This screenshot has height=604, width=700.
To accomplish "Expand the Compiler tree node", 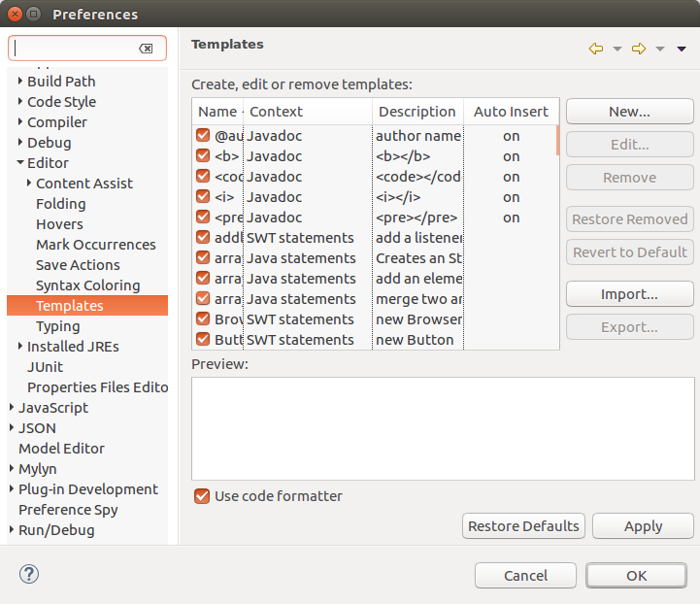I will tap(20, 122).
